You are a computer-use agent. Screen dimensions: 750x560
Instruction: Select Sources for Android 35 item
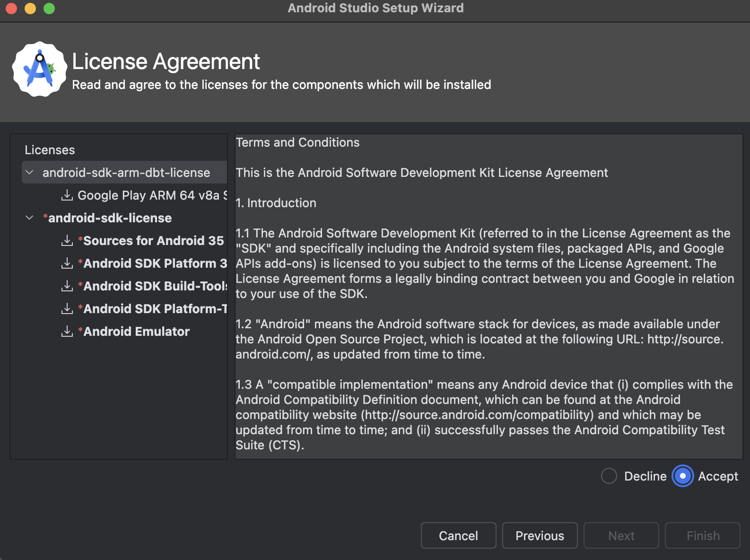151,240
